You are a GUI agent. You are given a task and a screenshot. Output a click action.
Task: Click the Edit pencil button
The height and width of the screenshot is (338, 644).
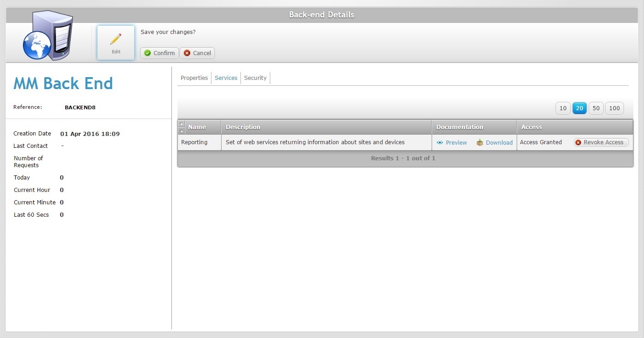pyautogui.click(x=116, y=43)
